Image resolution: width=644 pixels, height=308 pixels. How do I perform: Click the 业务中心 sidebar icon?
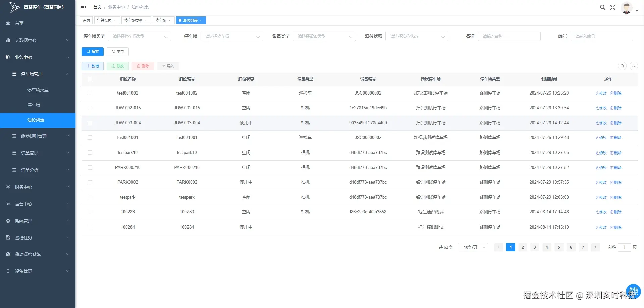click(8, 57)
